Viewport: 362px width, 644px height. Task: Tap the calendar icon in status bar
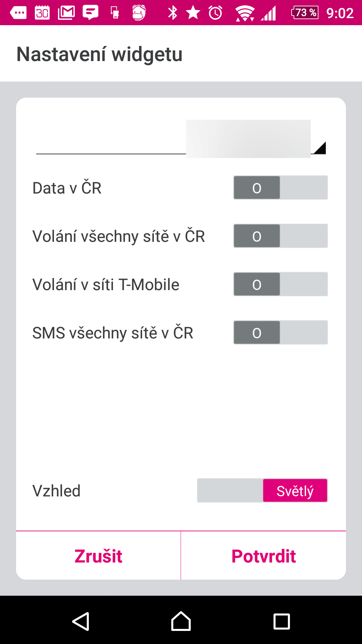click(x=42, y=13)
